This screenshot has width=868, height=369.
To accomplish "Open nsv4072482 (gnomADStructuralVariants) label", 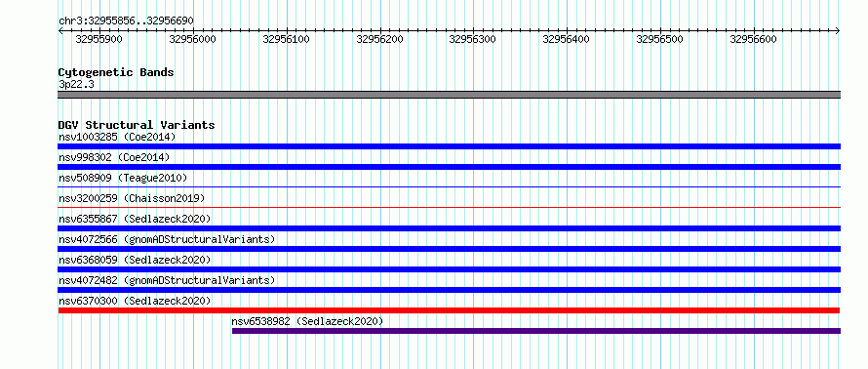I will point(167,280).
